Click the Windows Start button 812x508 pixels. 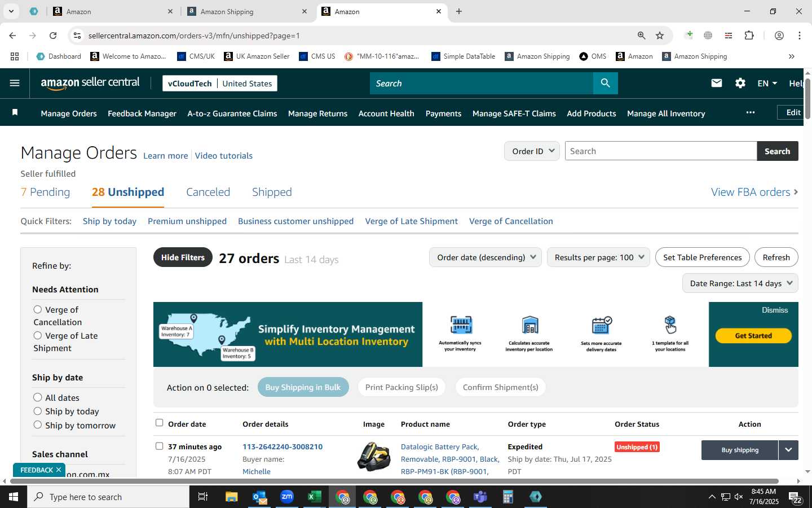(14, 497)
